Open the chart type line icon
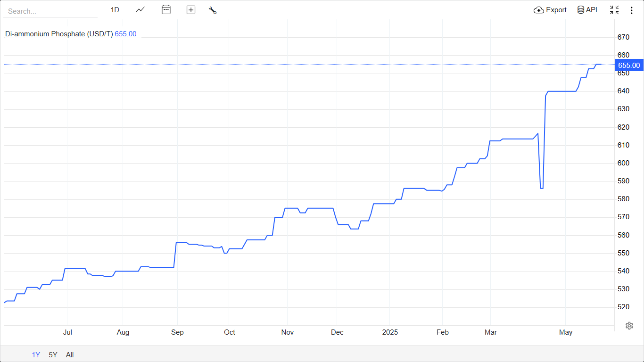 (x=140, y=10)
